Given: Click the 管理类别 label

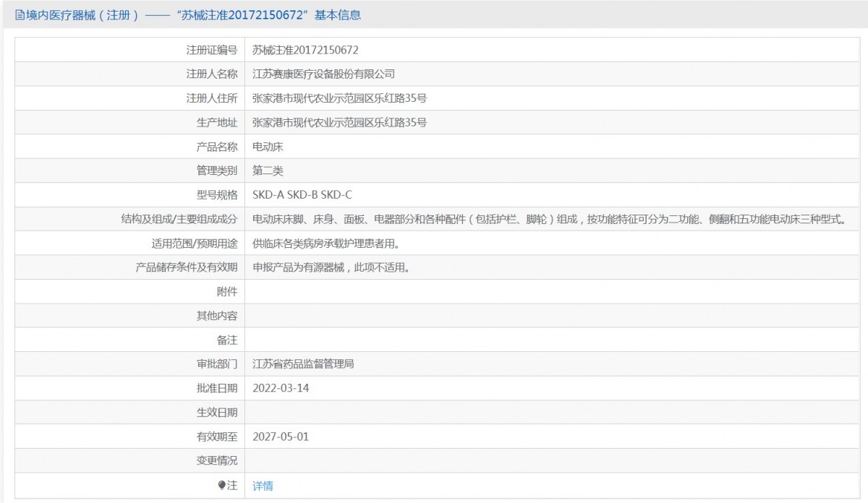Looking at the screenshot, I should (x=217, y=171).
